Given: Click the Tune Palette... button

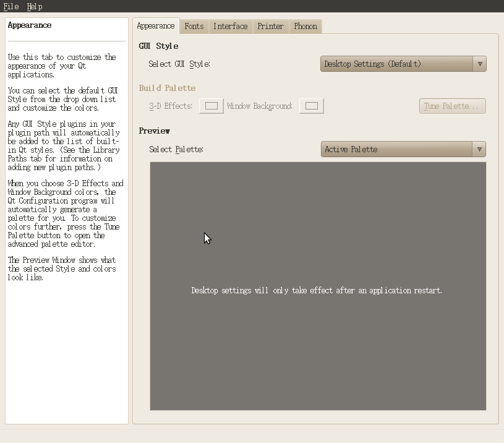Looking at the screenshot, I should (x=452, y=106).
